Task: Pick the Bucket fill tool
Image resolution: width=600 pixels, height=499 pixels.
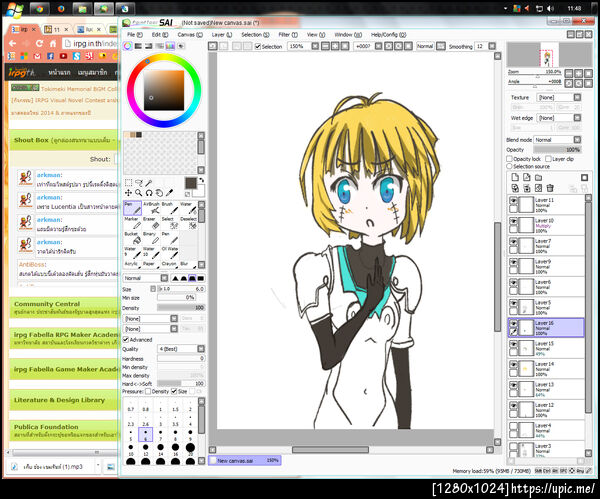Action: [132, 238]
